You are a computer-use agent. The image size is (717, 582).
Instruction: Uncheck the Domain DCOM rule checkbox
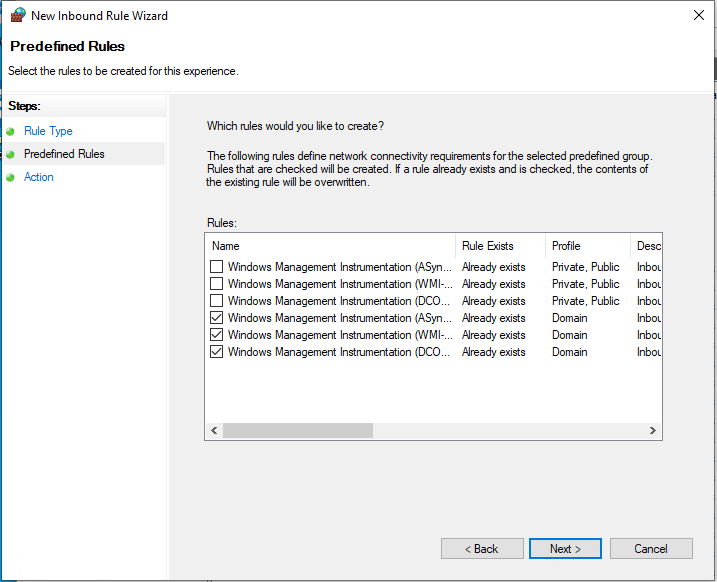pyautogui.click(x=216, y=352)
